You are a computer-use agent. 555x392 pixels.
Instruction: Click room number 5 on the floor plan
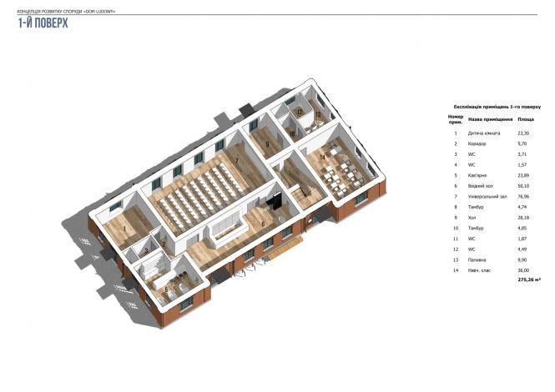point(165,289)
